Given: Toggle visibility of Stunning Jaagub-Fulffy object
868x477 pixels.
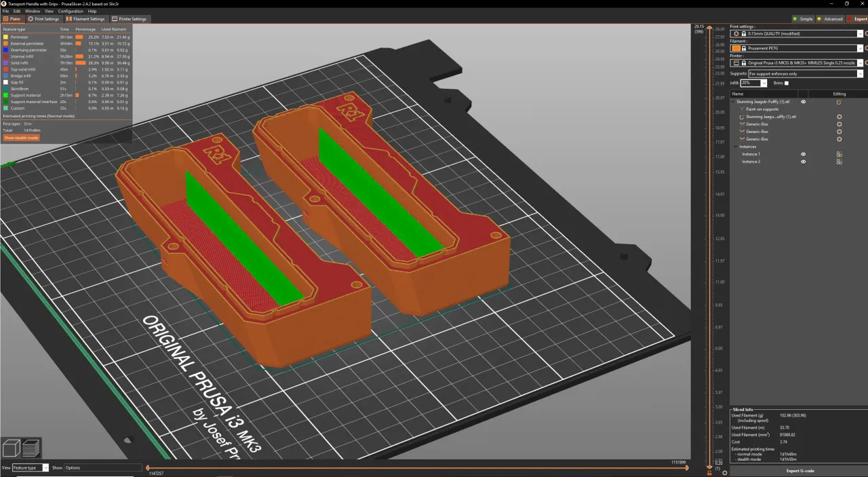Looking at the screenshot, I should click(x=804, y=102).
